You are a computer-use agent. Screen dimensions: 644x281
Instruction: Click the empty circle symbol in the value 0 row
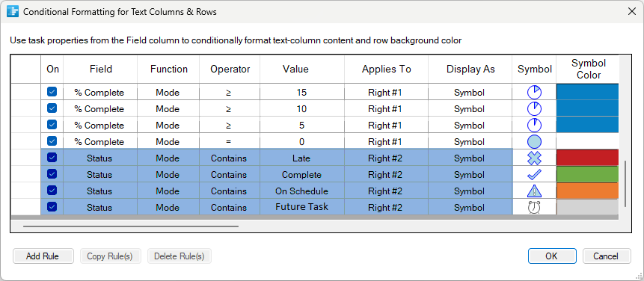pyautogui.click(x=534, y=141)
